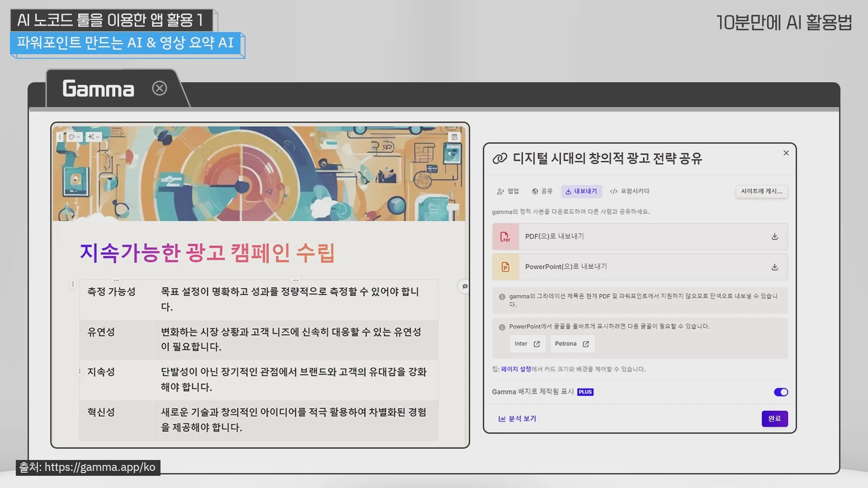This screenshot has height=488, width=868.
Task: Select the 혁신성 table cell
Action: 116,420
